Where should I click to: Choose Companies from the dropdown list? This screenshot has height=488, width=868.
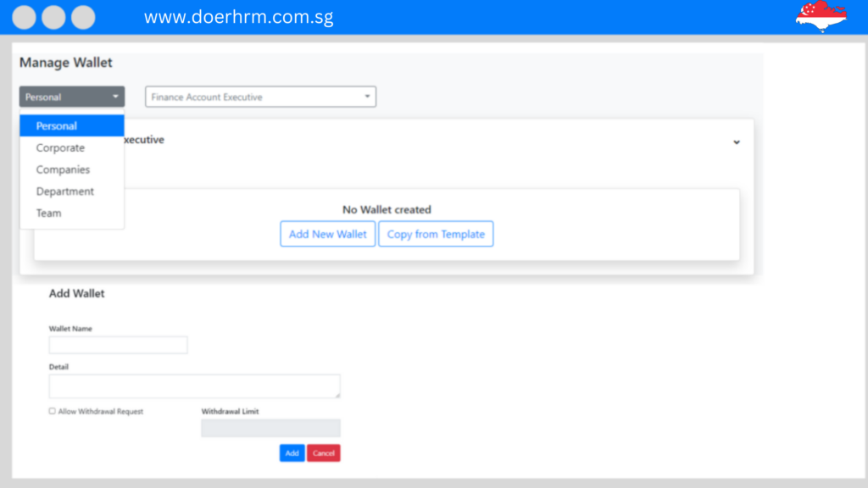72,169
